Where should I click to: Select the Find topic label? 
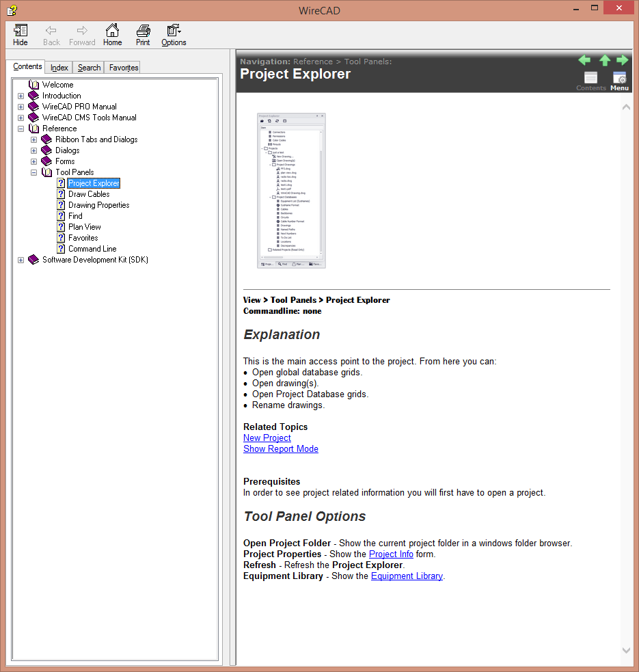click(x=75, y=216)
